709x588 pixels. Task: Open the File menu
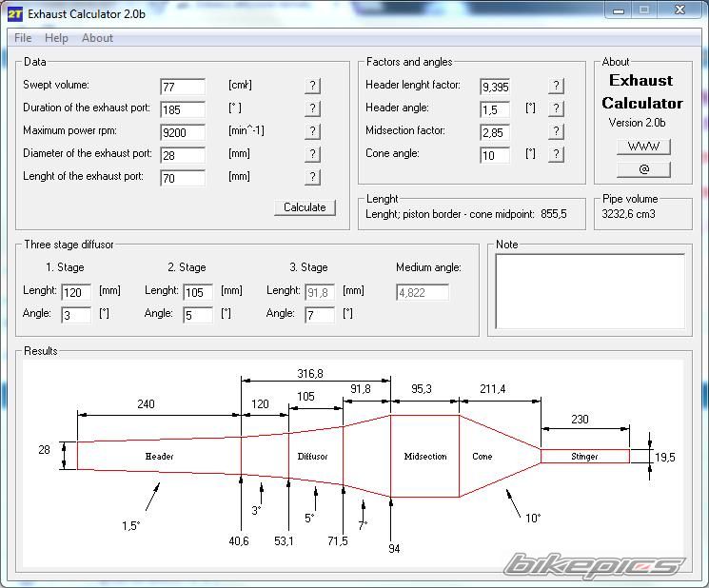click(23, 38)
